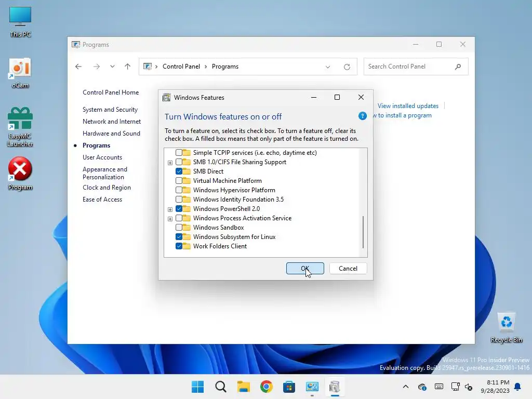Screen dimensions: 532x399
Task: Enable Virtual Machine Platform checkbox
Action: (x=179, y=181)
